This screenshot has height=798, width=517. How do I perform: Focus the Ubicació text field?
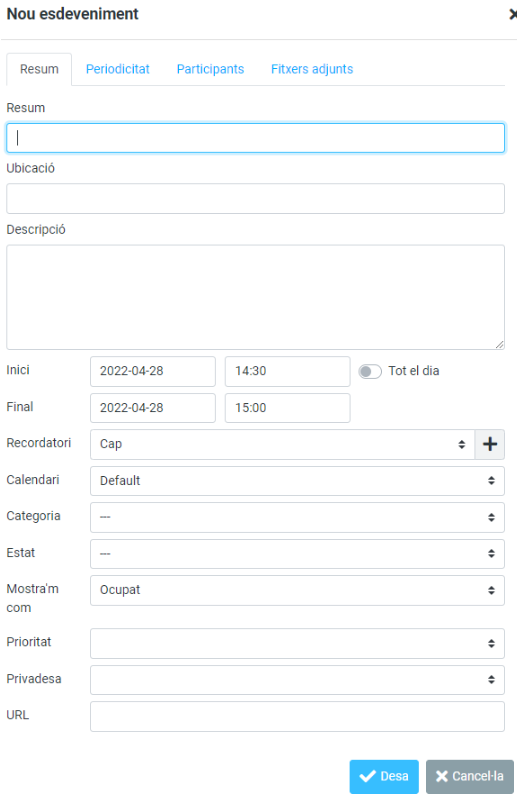[255, 198]
